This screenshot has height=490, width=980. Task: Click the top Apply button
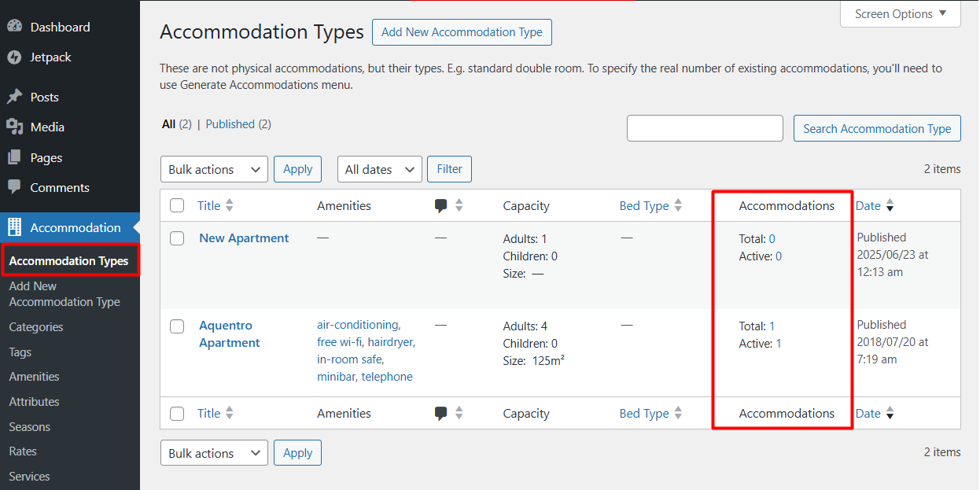pyautogui.click(x=297, y=169)
